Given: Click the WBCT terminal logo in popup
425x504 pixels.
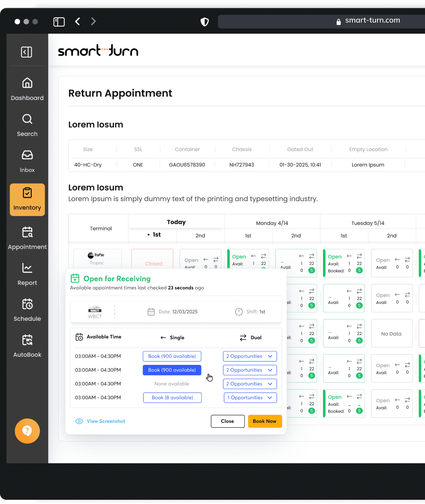Looking at the screenshot, I should [95, 309].
